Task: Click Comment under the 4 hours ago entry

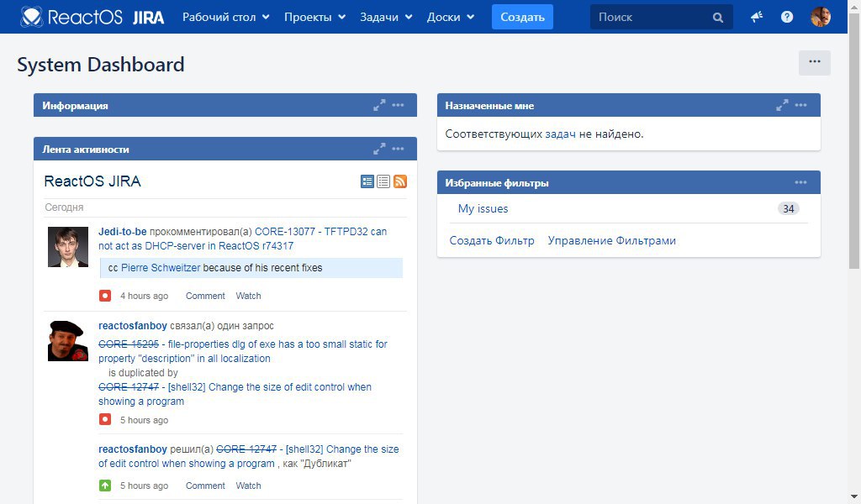Action: click(205, 296)
